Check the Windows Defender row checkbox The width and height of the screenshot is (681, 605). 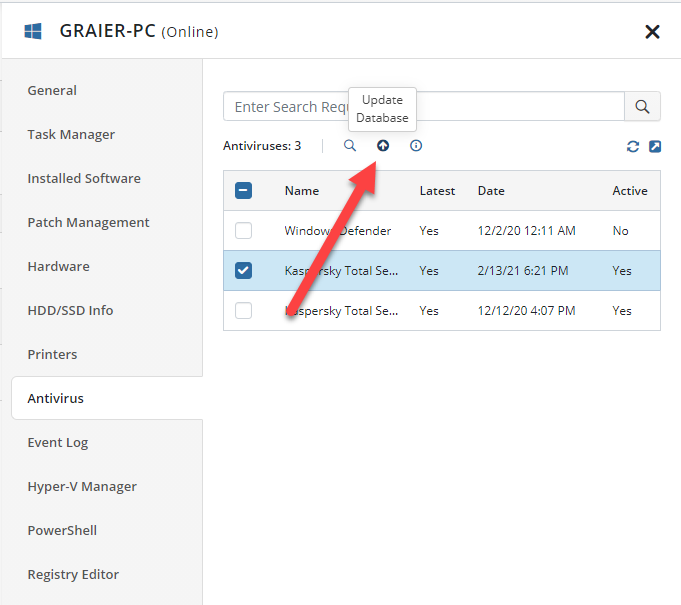tap(243, 230)
